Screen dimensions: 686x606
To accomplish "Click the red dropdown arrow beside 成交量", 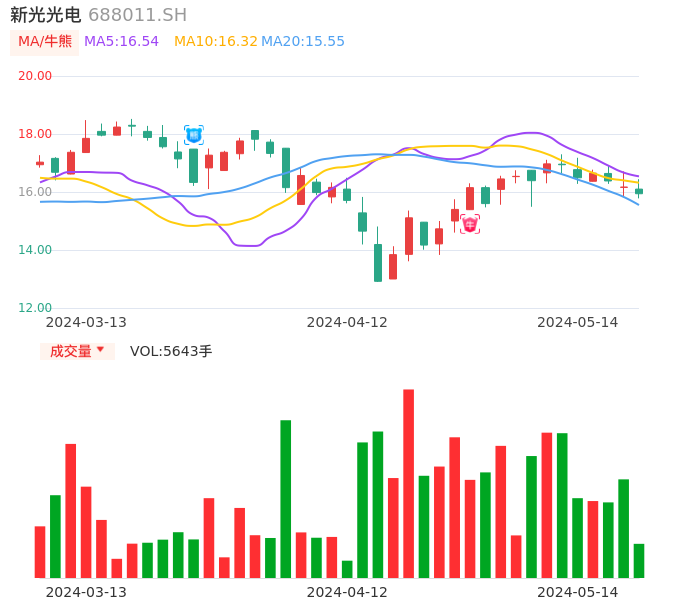I will (x=100, y=350).
